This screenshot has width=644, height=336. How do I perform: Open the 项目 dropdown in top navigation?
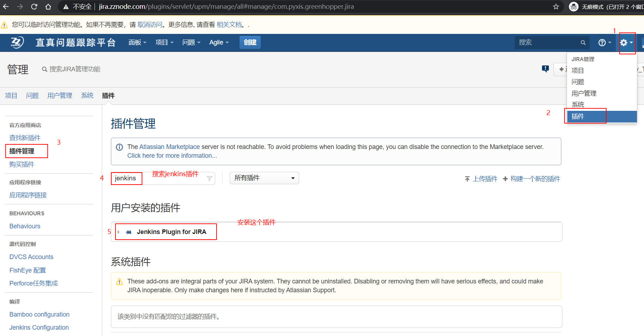[x=165, y=42]
